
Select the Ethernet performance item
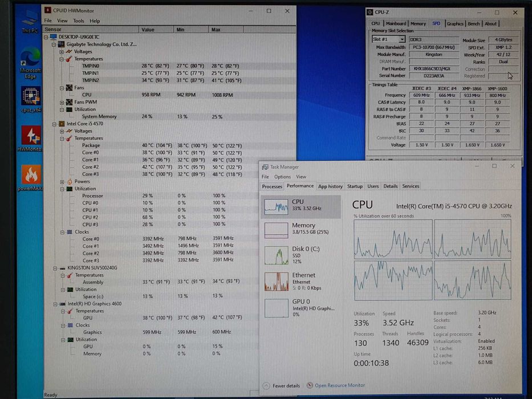pos(300,281)
